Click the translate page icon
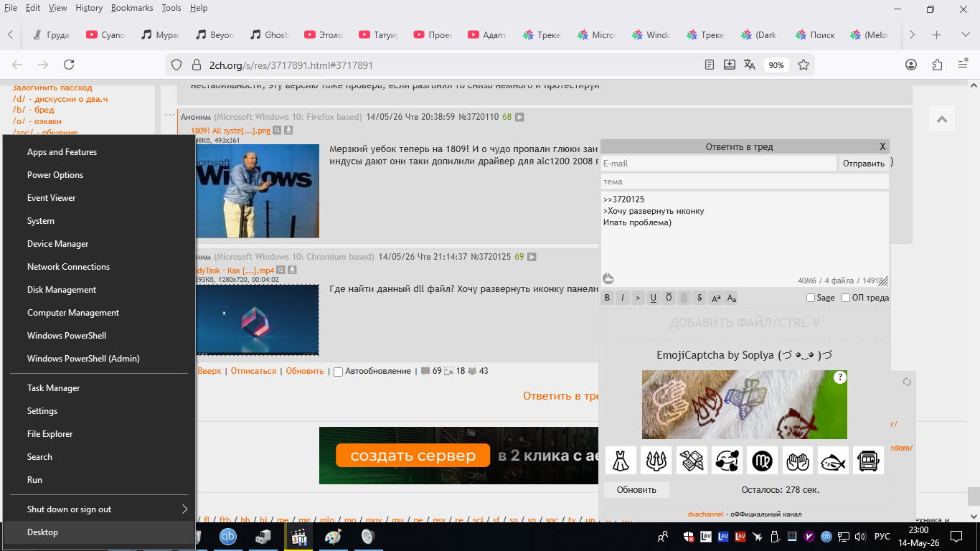 tap(750, 65)
